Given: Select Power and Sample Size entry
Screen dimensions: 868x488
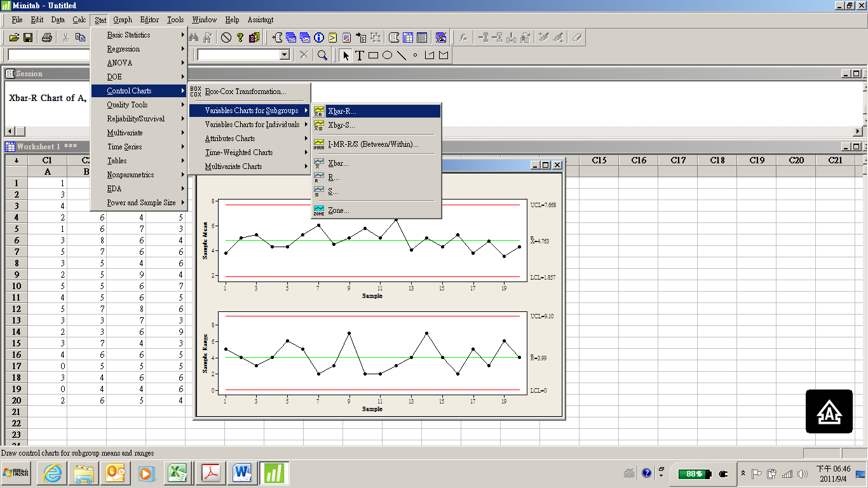Looking at the screenshot, I should point(139,203).
